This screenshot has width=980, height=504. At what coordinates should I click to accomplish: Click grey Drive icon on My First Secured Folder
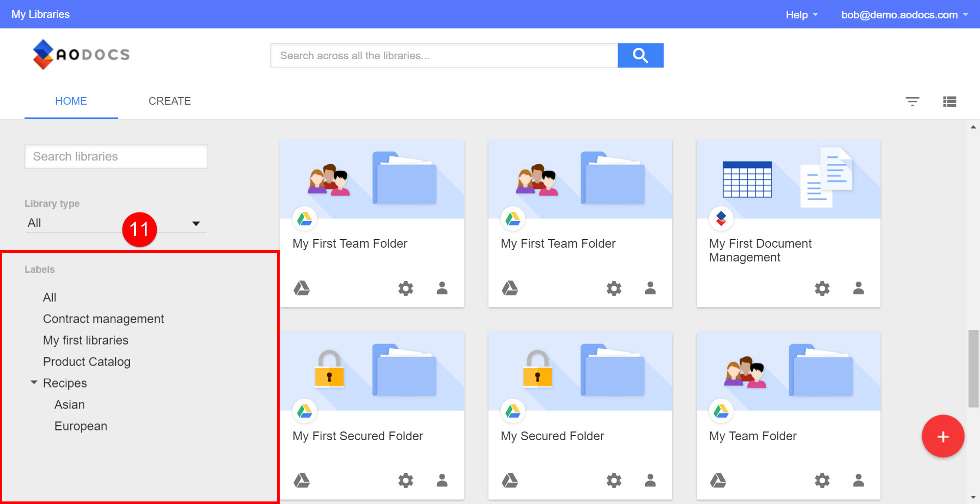pos(302,481)
